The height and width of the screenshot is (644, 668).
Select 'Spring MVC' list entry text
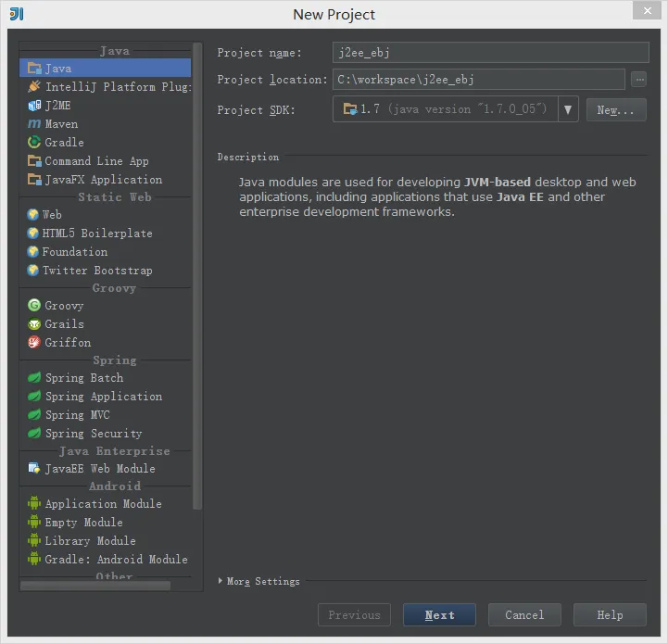point(78,415)
